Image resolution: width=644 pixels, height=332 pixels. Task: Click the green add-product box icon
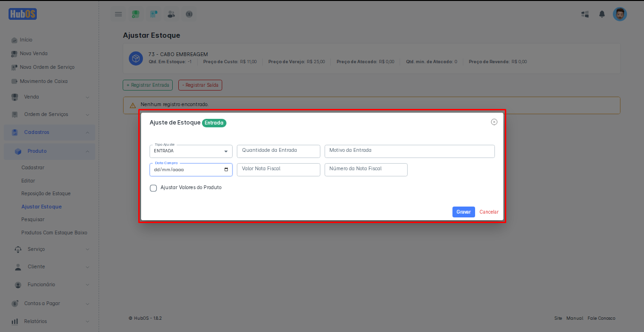coord(136,14)
